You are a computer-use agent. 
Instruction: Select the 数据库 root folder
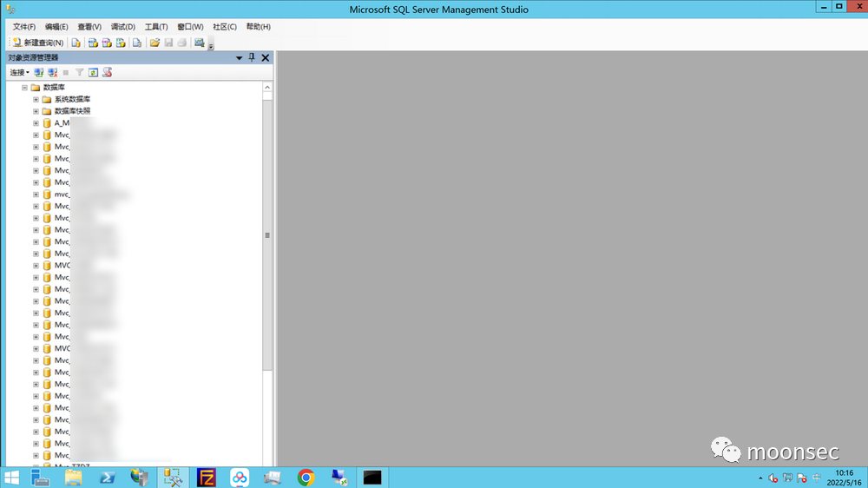coord(54,88)
